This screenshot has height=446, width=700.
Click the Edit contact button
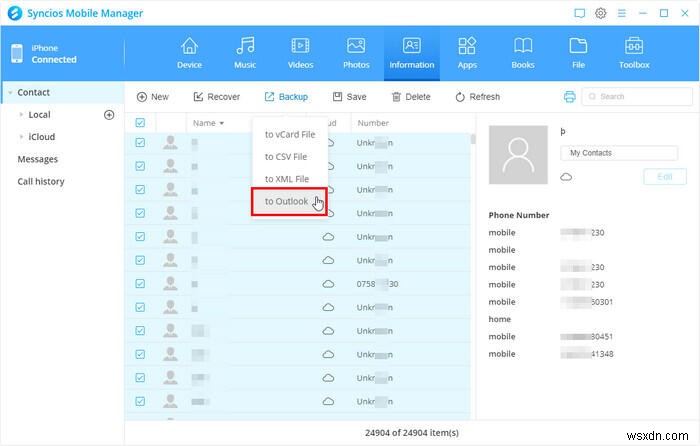665,177
